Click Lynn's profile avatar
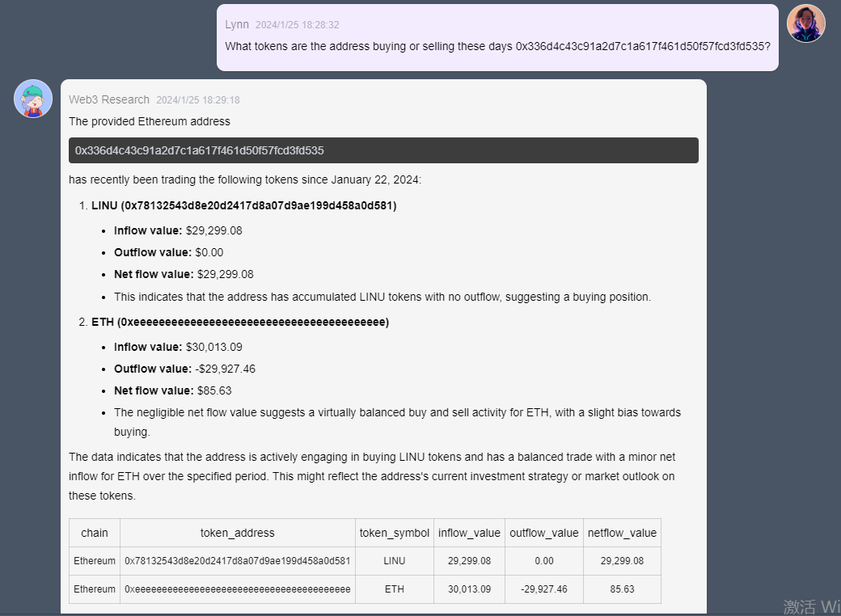Viewport: 841px width, 616px height. tap(805, 23)
